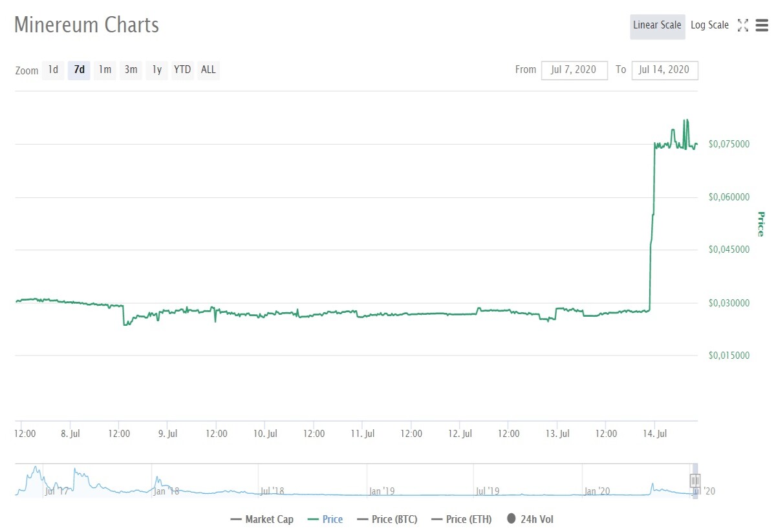
Task: Switch to Log Scale
Action: pyautogui.click(x=709, y=25)
